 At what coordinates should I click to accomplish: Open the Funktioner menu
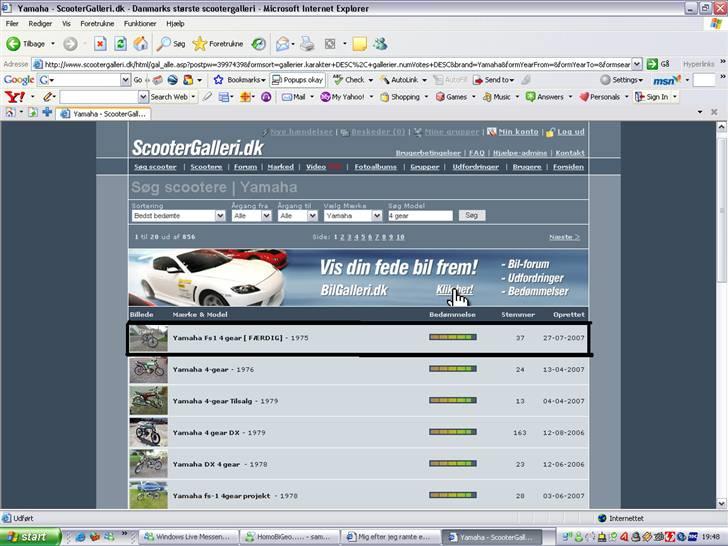coord(140,23)
